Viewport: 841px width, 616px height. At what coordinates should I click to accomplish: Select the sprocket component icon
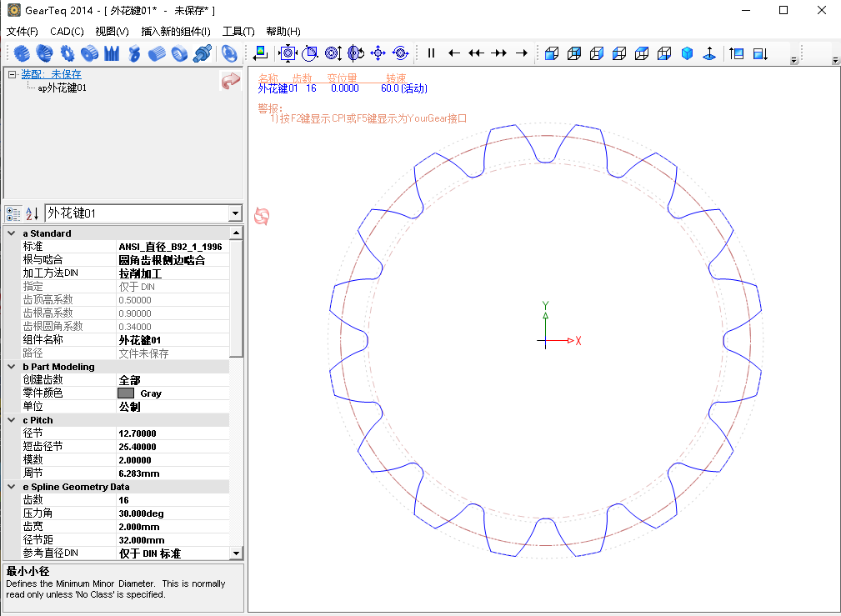pyautogui.click(x=68, y=53)
